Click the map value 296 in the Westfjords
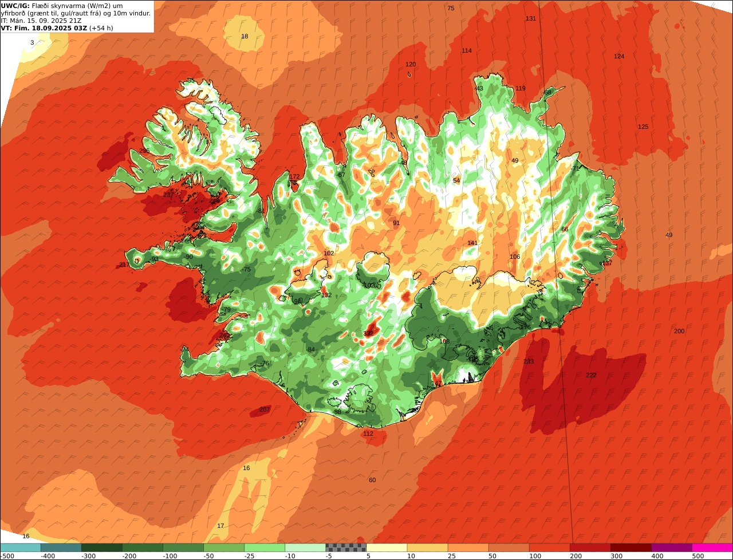 [144, 151]
